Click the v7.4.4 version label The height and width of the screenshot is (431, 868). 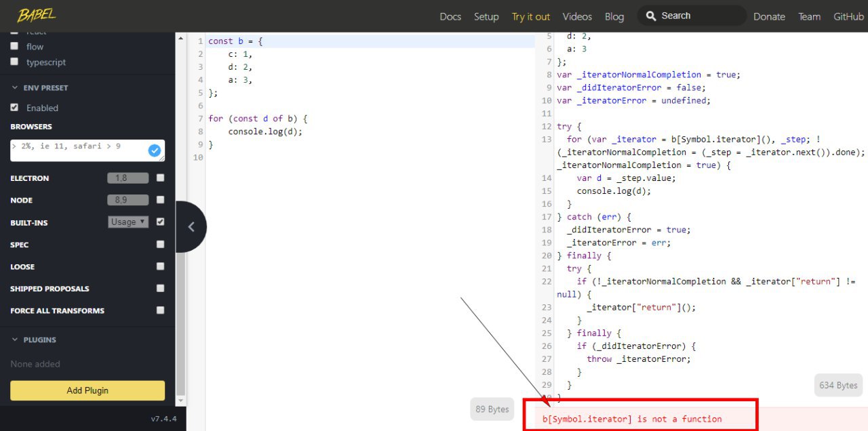163,419
